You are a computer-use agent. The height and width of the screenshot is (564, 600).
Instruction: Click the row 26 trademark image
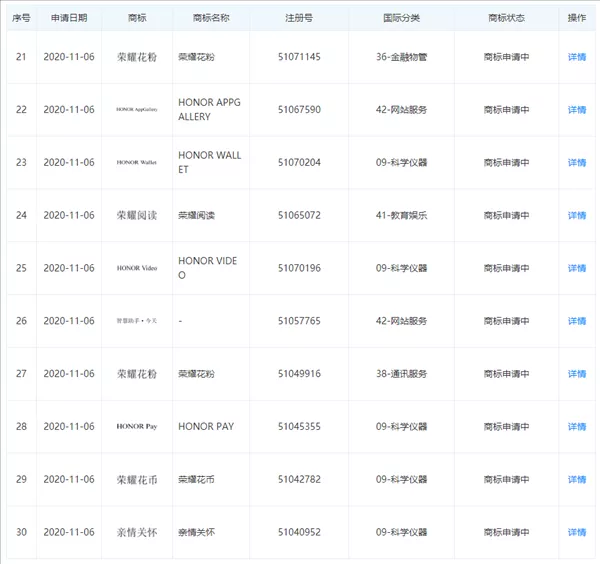coord(137,321)
